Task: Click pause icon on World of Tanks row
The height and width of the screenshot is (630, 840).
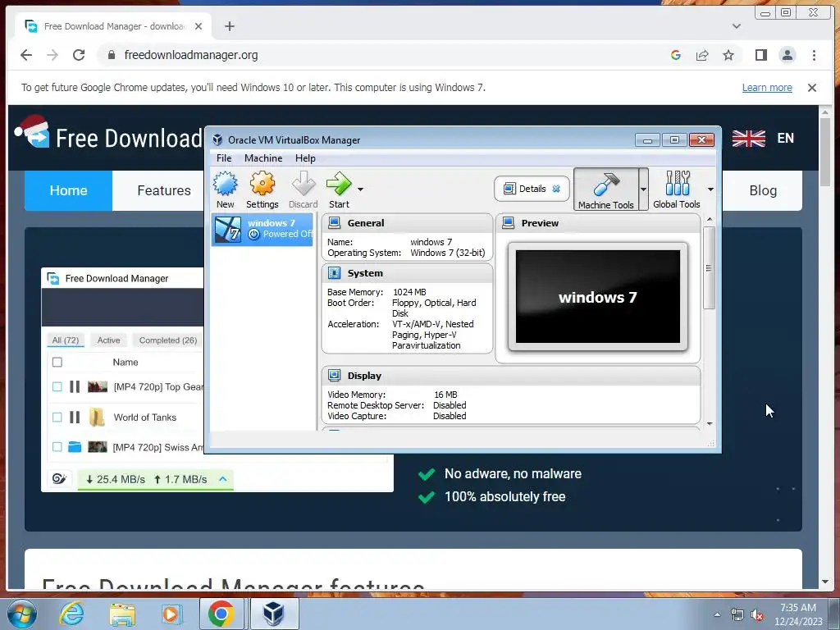Action: (75, 418)
